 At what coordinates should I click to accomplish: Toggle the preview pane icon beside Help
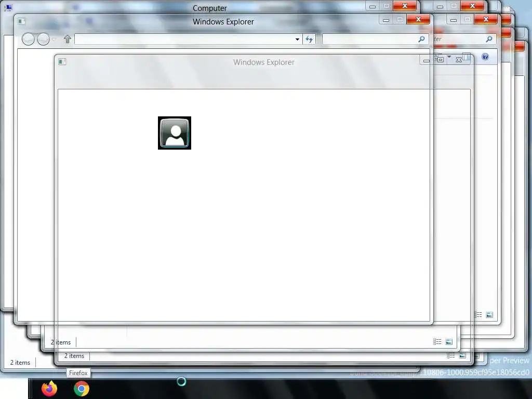point(468,57)
